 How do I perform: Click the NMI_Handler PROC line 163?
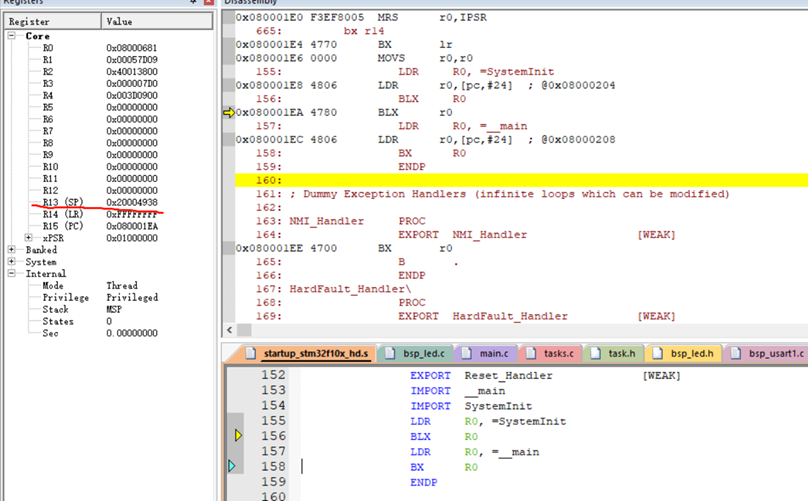521,221
